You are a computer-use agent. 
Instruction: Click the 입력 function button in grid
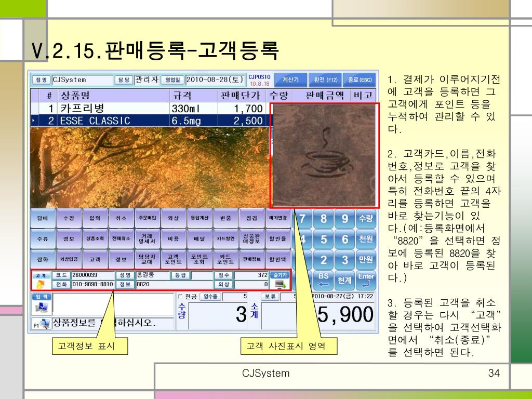pyautogui.click(x=95, y=218)
